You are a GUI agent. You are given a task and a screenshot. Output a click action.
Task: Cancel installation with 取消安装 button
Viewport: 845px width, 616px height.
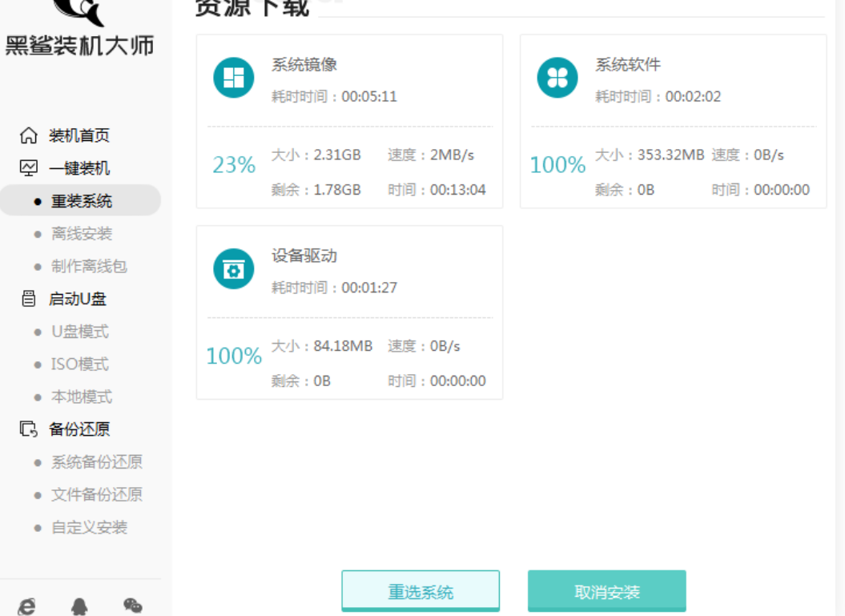point(606,592)
